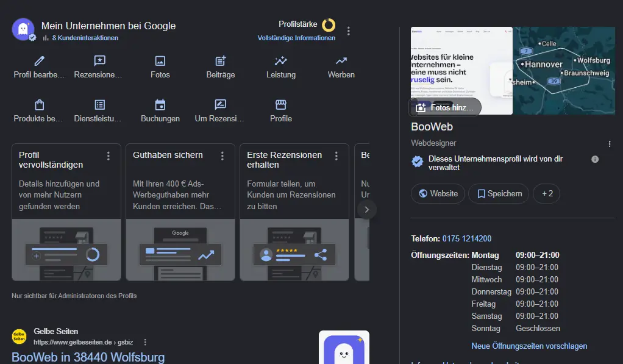Open options menu on Guthaben sichern card
Viewport: 623px width, 364px height.
click(x=222, y=155)
